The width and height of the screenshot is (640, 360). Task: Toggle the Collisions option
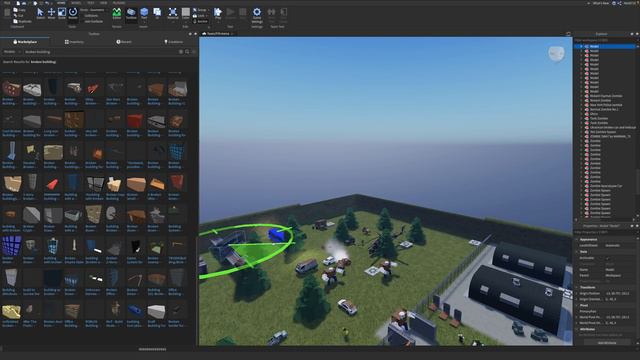(x=91, y=16)
